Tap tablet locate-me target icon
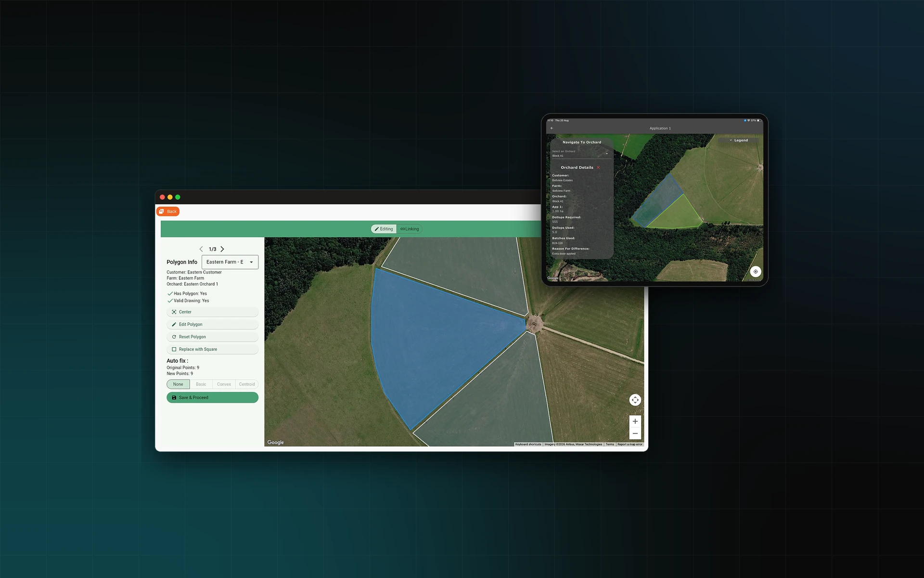924x578 pixels. click(756, 272)
